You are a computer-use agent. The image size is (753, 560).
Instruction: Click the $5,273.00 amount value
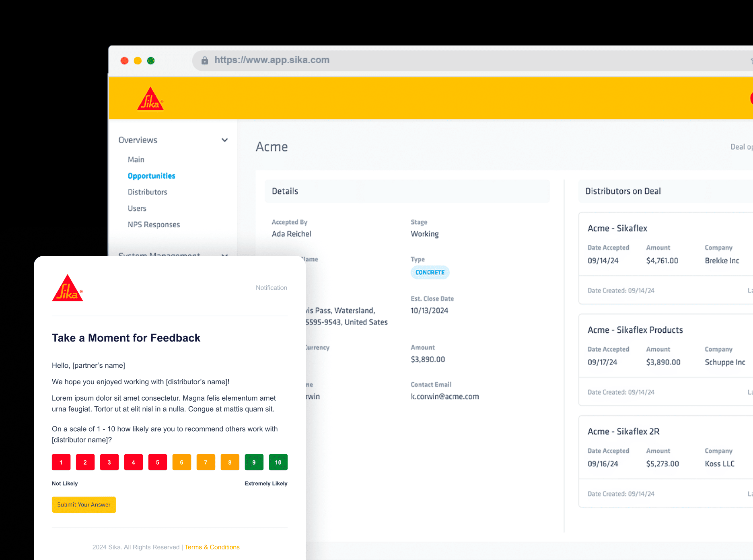[662, 463]
